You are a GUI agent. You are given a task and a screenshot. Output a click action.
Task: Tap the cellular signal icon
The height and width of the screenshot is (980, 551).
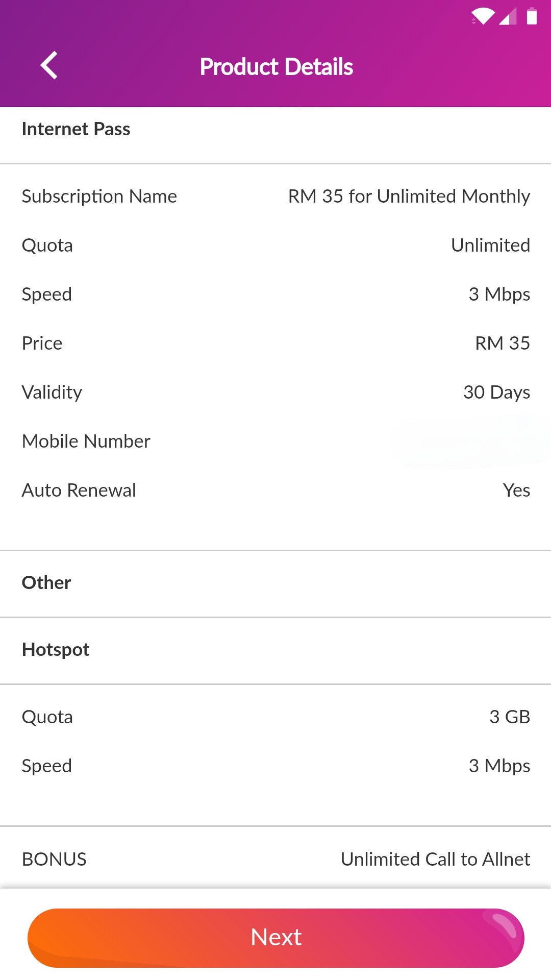coord(508,16)
